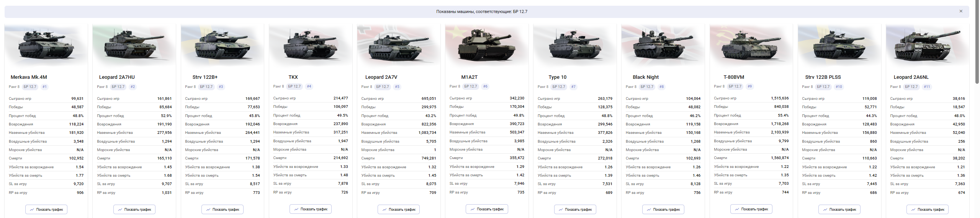Click the #8 rank badge
Screen dimensions: 980x218
click(661, 87)
